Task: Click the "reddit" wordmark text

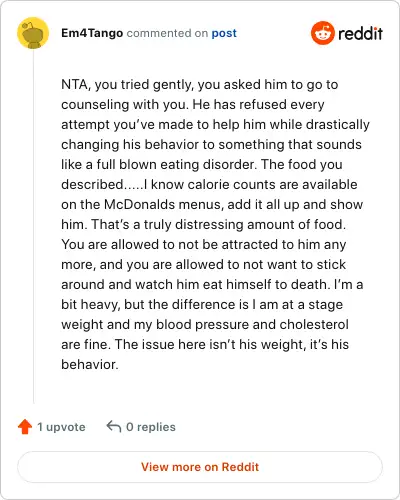Action: coord(360,33)
